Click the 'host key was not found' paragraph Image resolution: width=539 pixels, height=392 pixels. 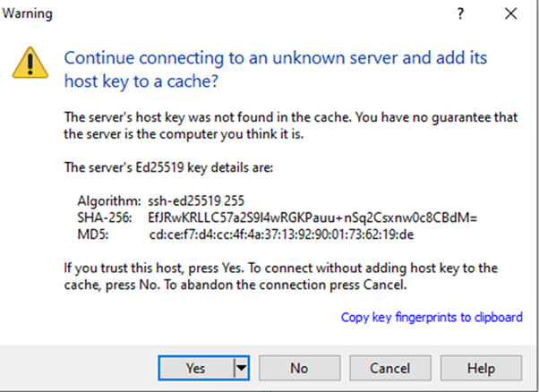291,125
